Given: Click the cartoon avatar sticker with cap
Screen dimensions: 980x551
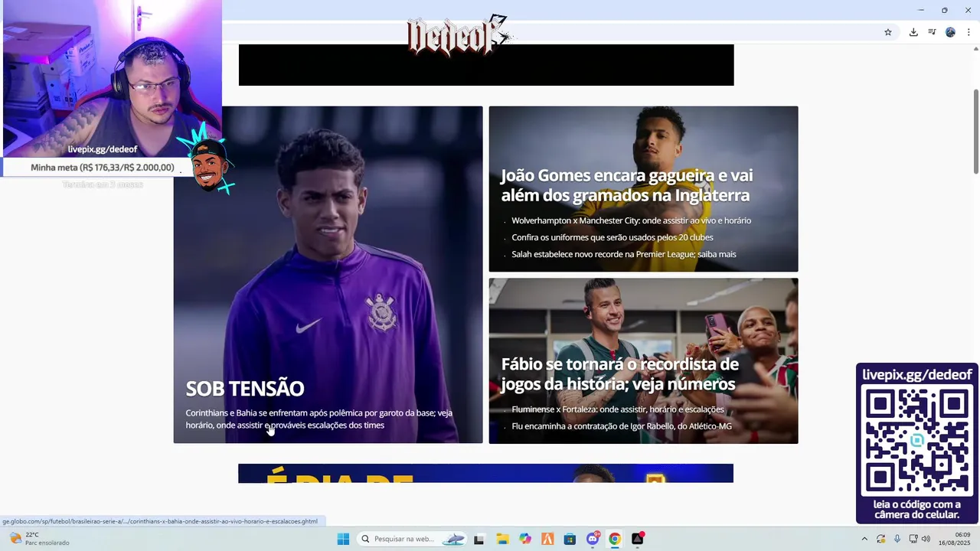Looking at the screenshot, I should (207, 163).
